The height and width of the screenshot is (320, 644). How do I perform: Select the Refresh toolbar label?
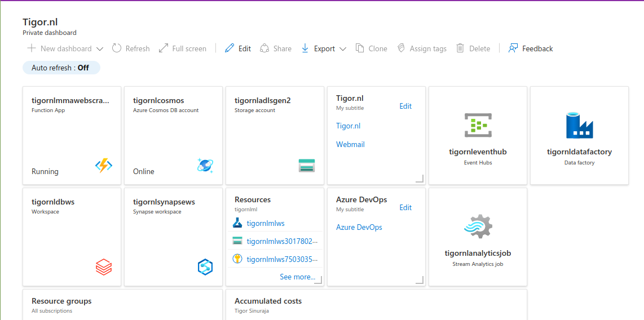tap(138, 48)
